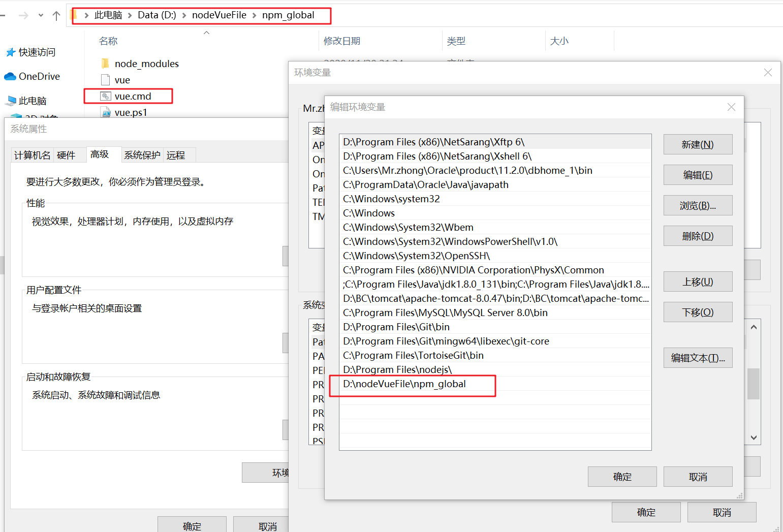The width and height of the screenshot is (783, 532).
Task: Cancel with 取消 in 编辑环境变量 dialog
Action: click(x=698, y=477)
